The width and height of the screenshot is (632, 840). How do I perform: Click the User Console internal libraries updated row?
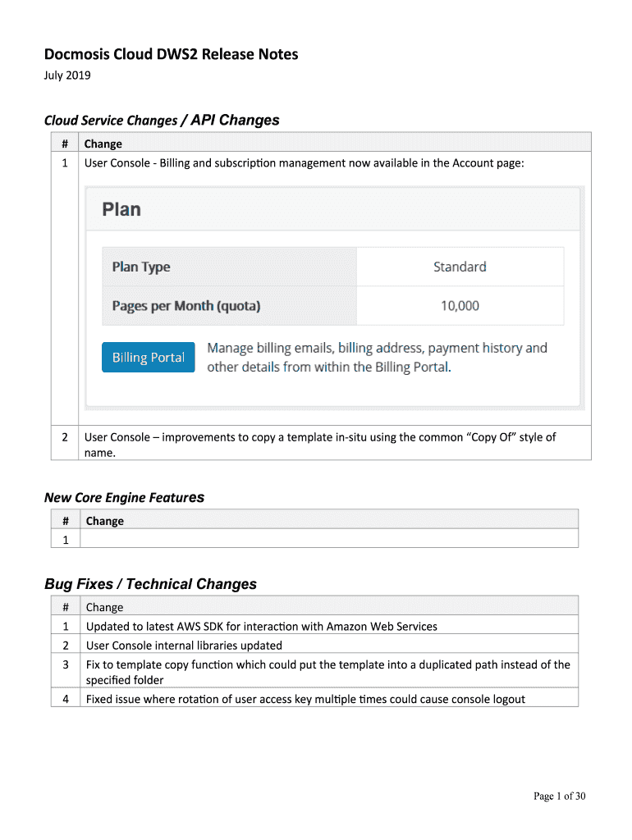[x=184, y=646]
